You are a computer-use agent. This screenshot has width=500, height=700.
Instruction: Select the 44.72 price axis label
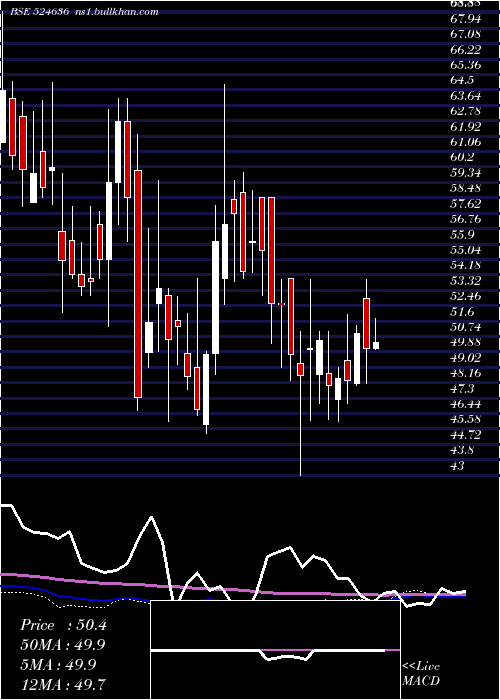tap(466, 435)
